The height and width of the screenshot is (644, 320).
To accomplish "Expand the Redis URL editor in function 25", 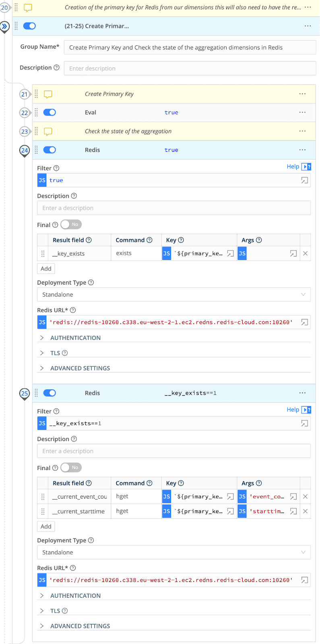I will click(304, 580).
